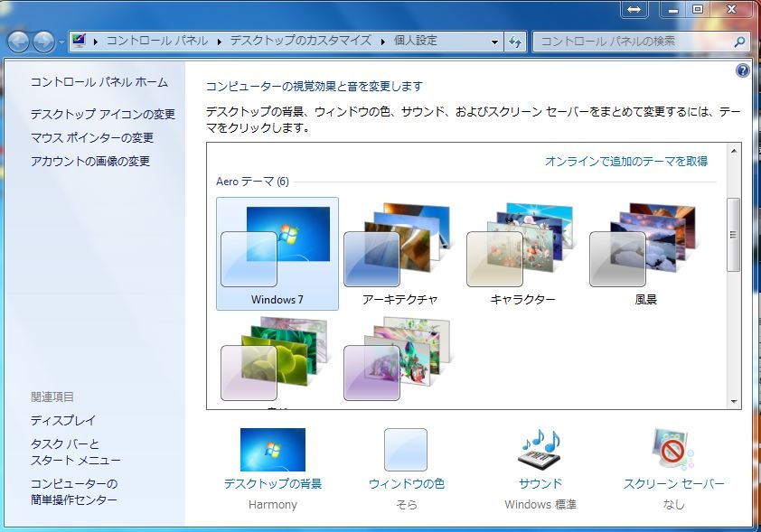Click そら window color name
The width and height of the screenshot is (761, 532).
(407, 505)
